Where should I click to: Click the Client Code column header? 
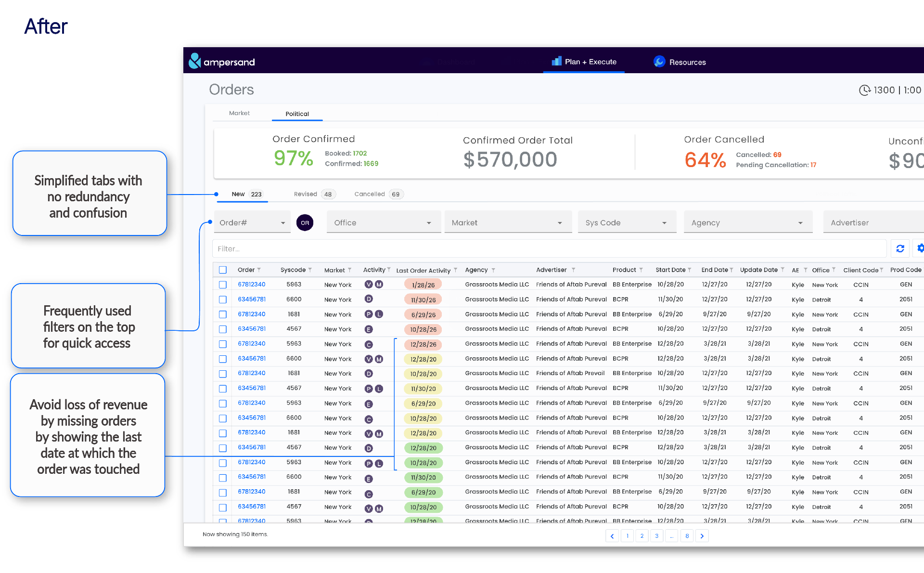(x=860, y=270)
